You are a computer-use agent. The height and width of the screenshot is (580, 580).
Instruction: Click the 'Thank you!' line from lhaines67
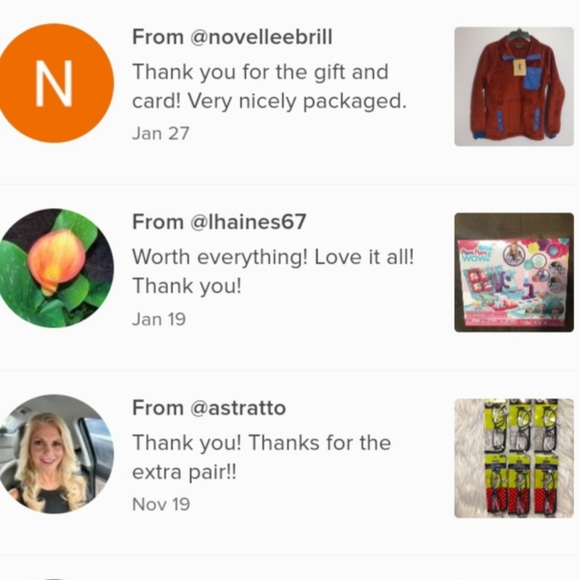187,286
